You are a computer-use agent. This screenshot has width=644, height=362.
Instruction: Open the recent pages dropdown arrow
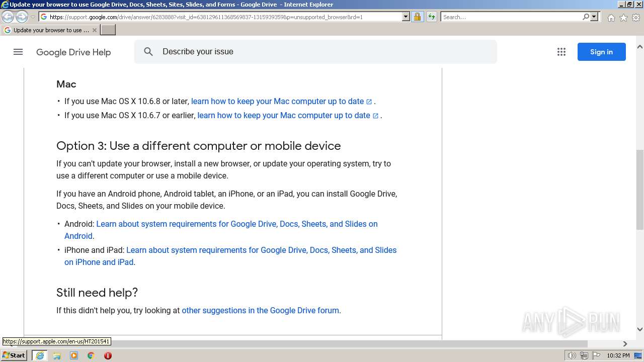point(33,17)
